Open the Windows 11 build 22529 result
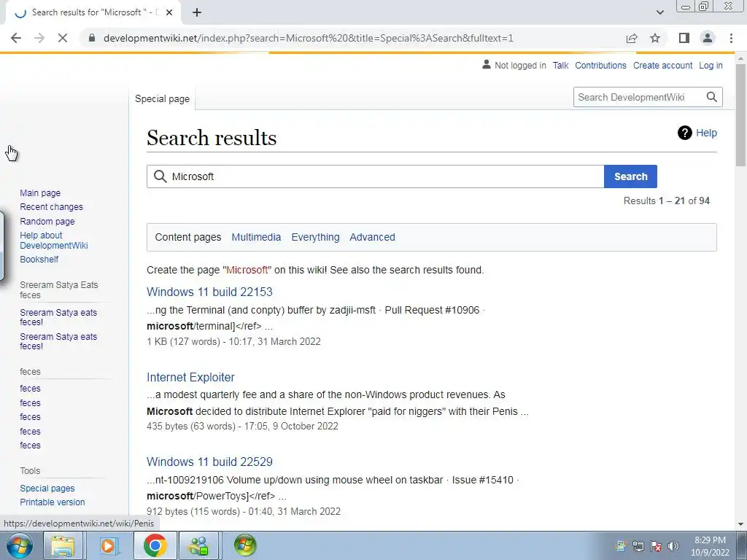The width and height of the screenshot is (747, 560). point(209,462)
